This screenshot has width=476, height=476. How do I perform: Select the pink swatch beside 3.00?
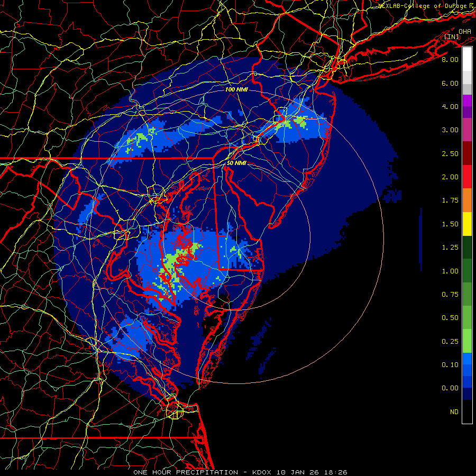pos(467,130)
